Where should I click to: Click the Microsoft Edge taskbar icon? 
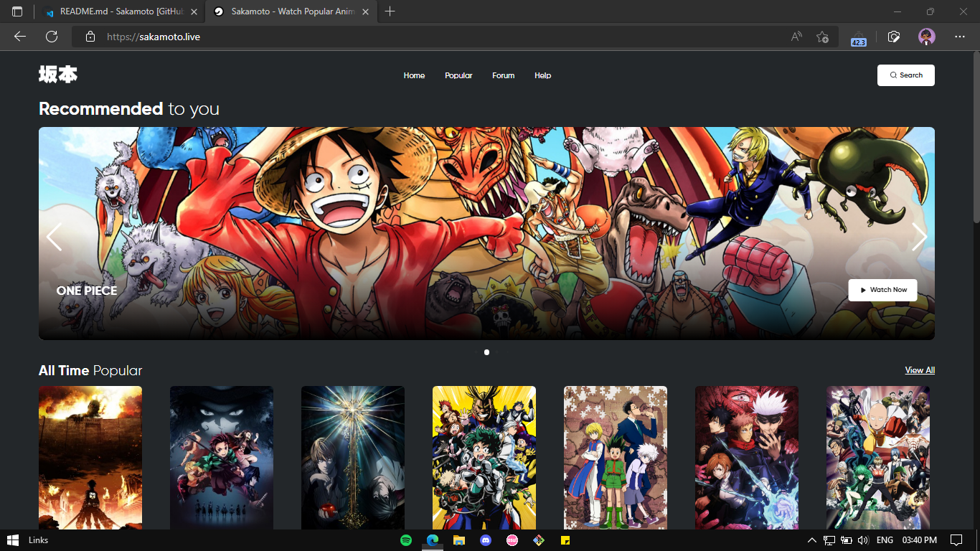pos(433,540)
